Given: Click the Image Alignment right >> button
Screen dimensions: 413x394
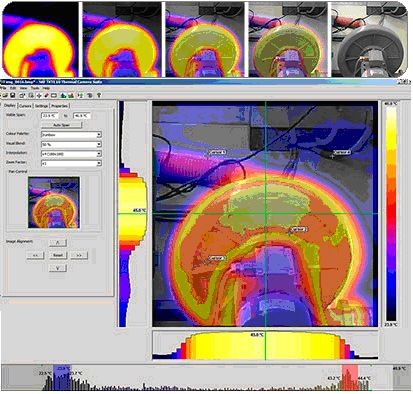Looking at the screenshot, I should [x=79, y=255].
